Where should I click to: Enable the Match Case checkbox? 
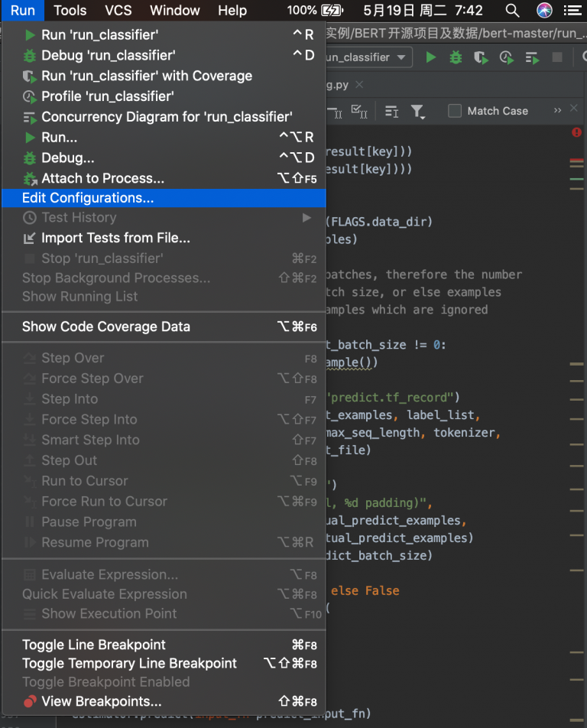pyautogui.click(x=455, y=111)
